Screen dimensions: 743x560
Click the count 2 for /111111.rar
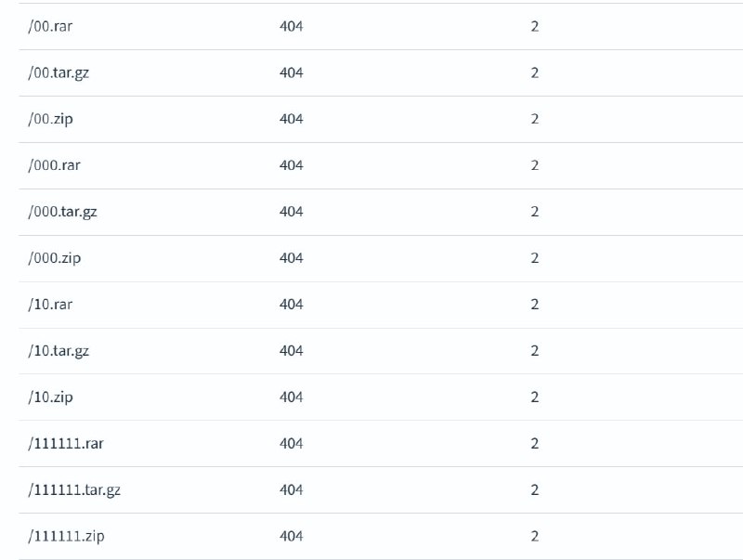(535, 444)
